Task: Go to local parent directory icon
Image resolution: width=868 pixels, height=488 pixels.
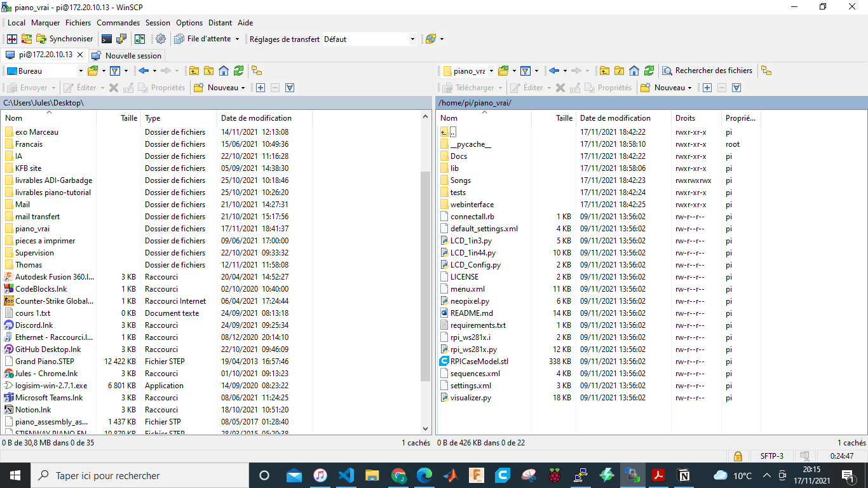Action: 194,71
